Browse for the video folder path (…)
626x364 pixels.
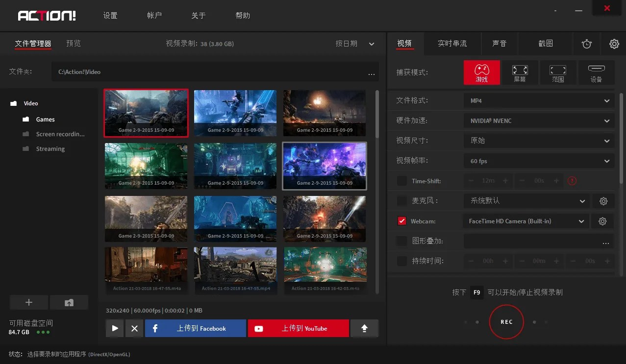[x=372, y=73]
